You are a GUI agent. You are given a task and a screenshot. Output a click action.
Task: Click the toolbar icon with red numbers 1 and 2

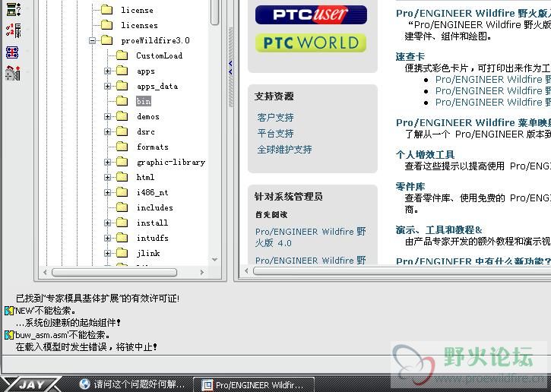pyautogui.click(x=14, y=30)
